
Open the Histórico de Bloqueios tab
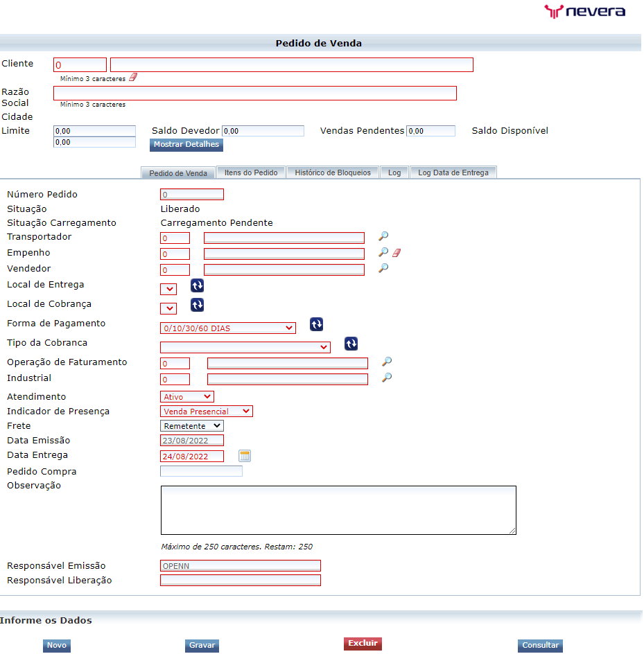[x=332, y=172]
